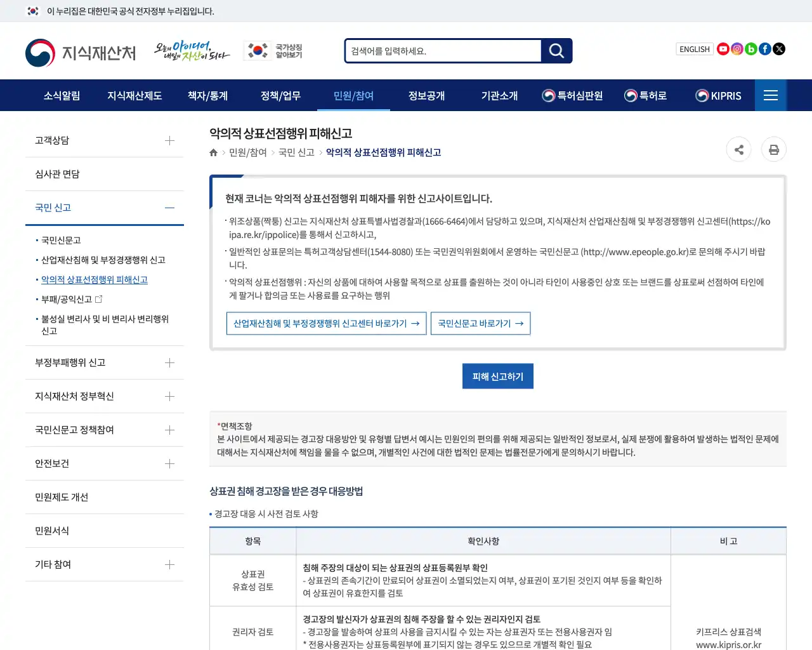Open the 기관소개 navigation menu

point(499,95)
